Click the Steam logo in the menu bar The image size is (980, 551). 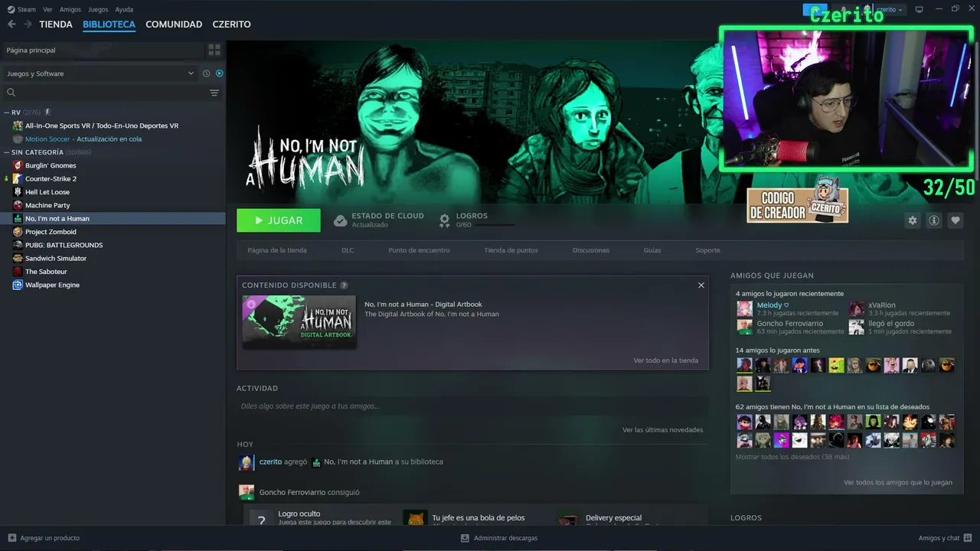(x=11, y=9)
